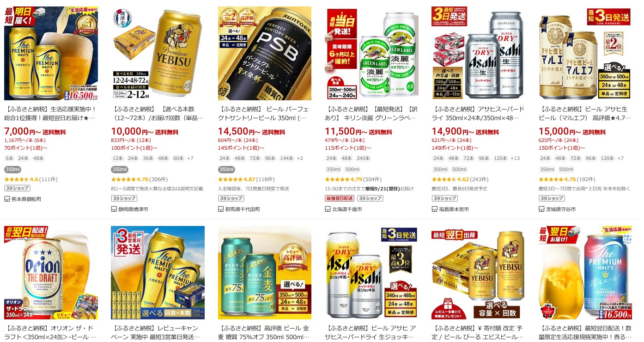Click the shop icon beside 北海道千歳市

tap(328, 209)
